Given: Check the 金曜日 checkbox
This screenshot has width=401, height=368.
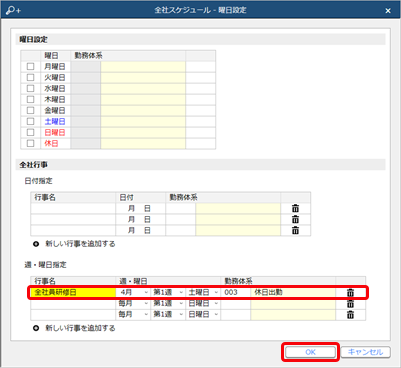Looking at the screenshot, I should pos(30,110).
